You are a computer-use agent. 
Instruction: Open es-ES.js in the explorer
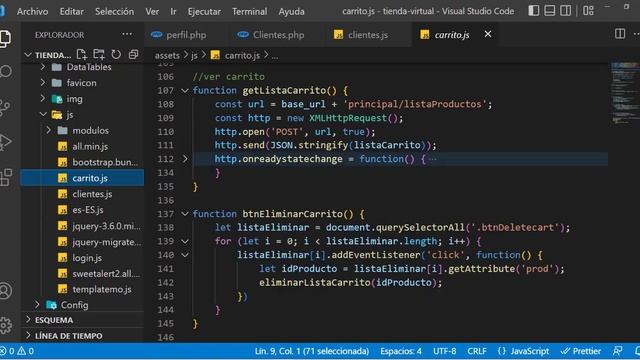(88, 210)
